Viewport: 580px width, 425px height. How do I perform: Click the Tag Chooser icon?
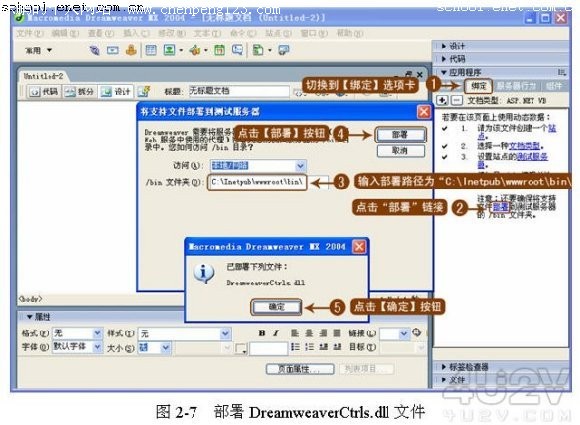[284, 50]
